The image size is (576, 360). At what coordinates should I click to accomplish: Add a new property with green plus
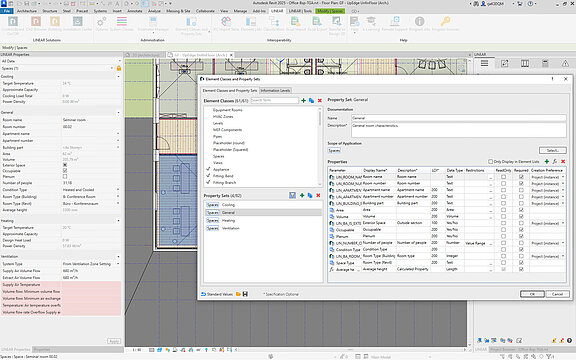(547, 161)
